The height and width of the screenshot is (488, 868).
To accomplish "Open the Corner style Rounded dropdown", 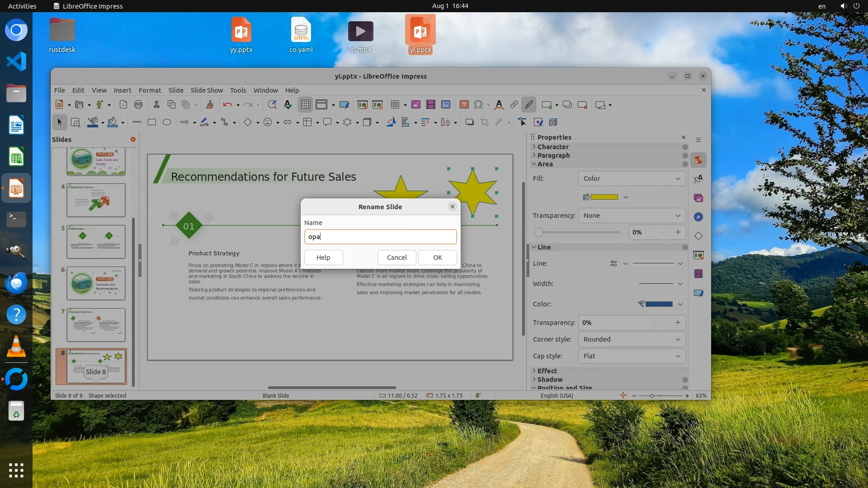I will (632, 339).
